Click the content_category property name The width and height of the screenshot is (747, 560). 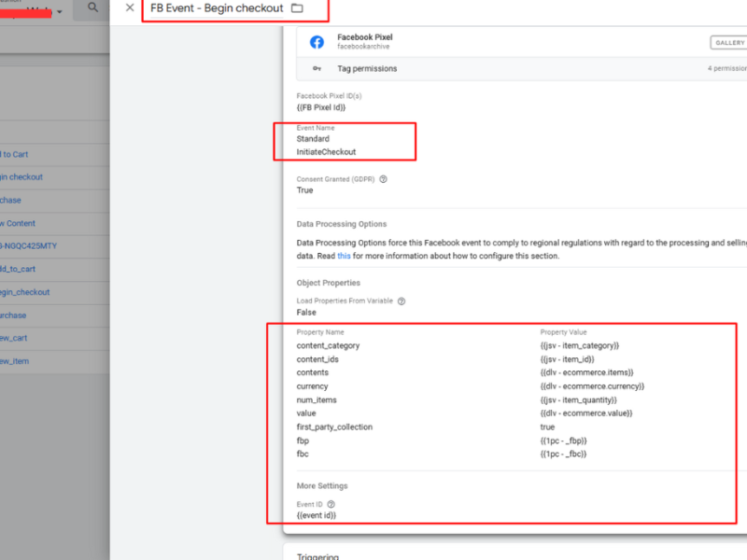(329, 345)
